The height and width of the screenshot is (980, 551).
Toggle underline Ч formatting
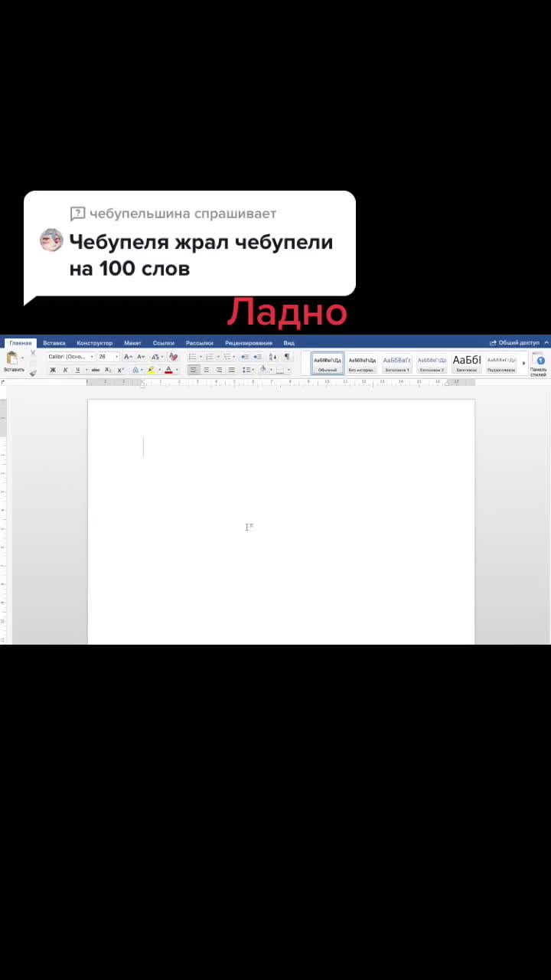coord(79,370)
